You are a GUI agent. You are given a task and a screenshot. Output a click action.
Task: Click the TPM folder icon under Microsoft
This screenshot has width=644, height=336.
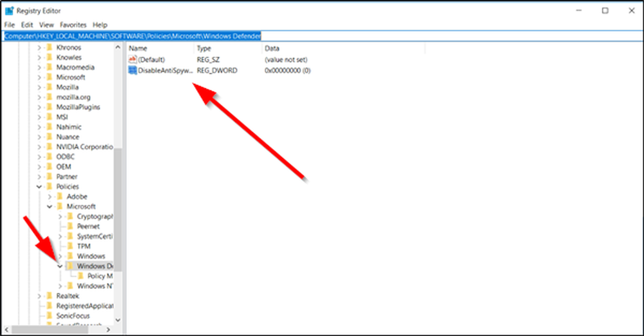click(x=71, y=246)
